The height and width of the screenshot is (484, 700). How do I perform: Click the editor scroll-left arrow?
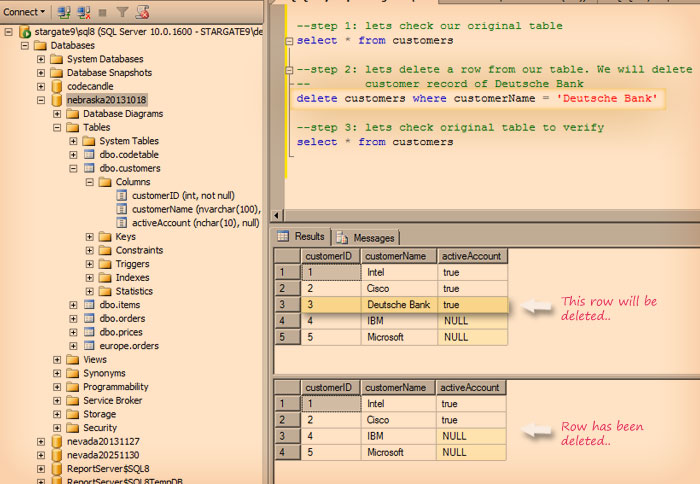[x=276, y=215]
